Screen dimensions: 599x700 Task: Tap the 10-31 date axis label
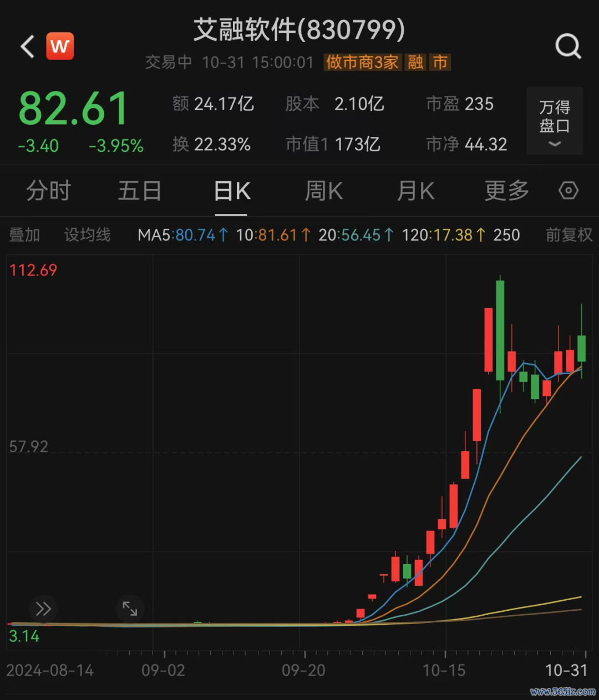[566, 671]
